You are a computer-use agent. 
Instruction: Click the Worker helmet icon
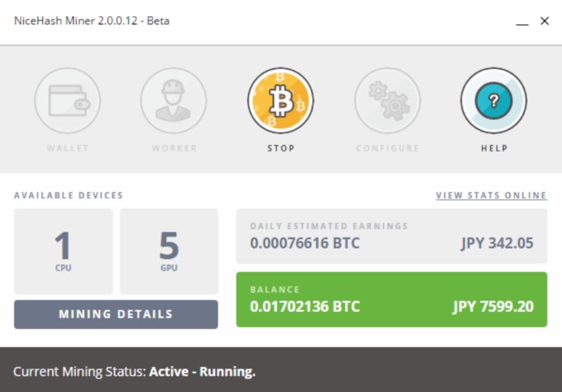[x=174, y=101]
